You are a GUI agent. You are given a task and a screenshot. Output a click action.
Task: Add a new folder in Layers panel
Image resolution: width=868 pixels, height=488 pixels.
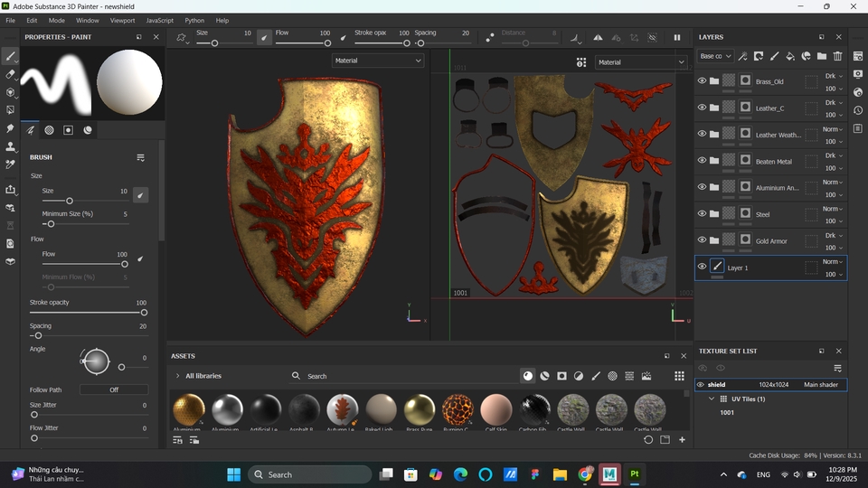point(821,56)
